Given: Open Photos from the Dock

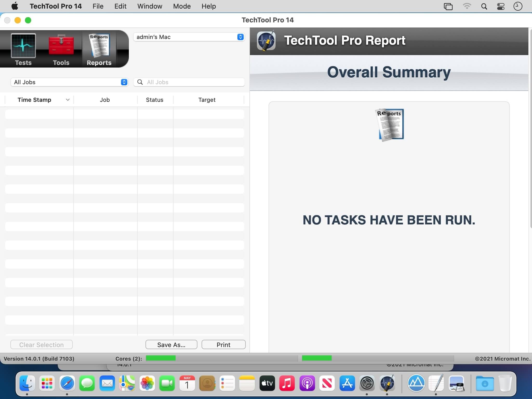Looking at the screenshot, I should 147,383.
